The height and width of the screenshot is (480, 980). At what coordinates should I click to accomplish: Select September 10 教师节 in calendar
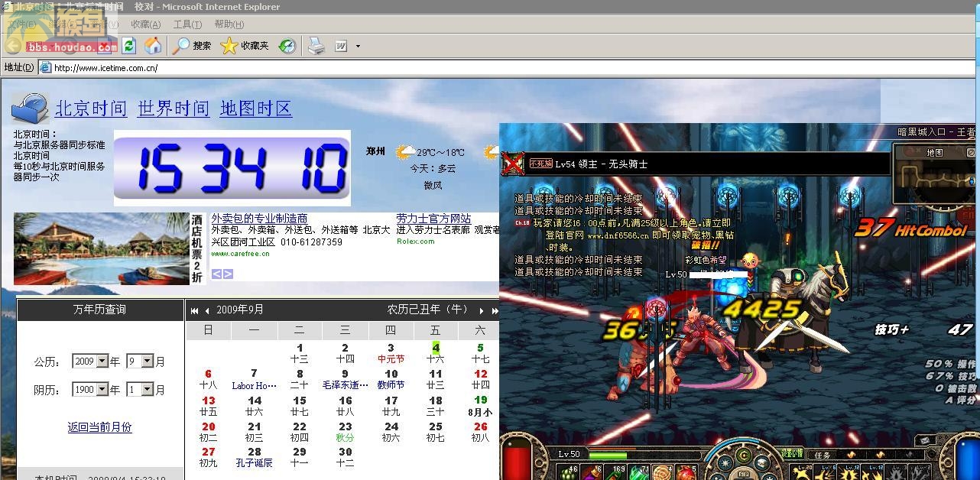pos(391,380)
